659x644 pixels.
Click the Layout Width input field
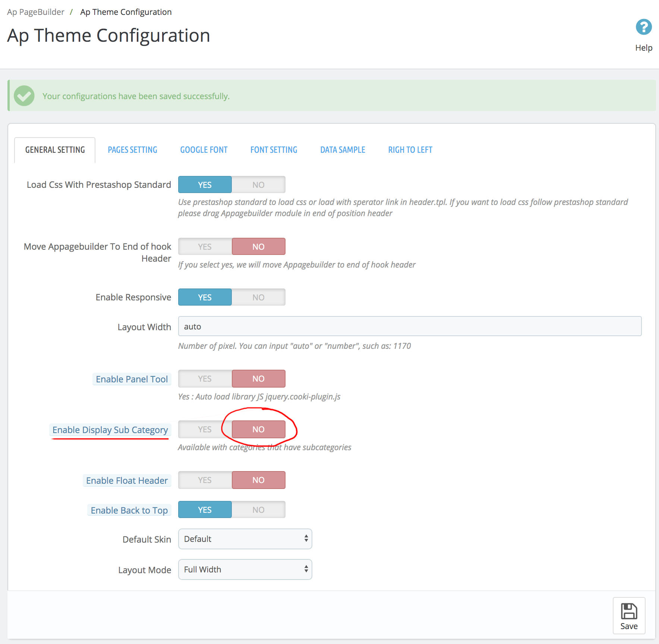pos(410,326)
